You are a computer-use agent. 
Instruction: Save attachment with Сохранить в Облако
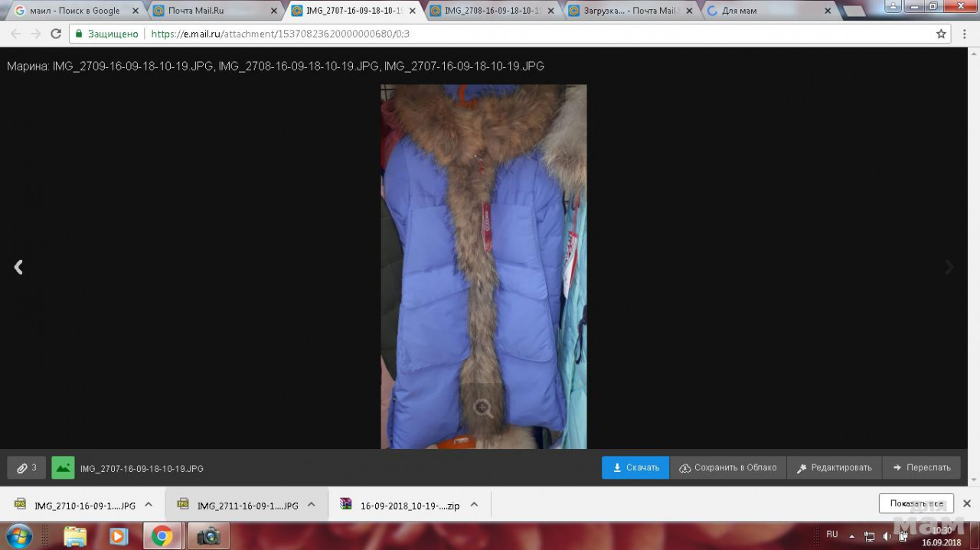click(727, 467)
